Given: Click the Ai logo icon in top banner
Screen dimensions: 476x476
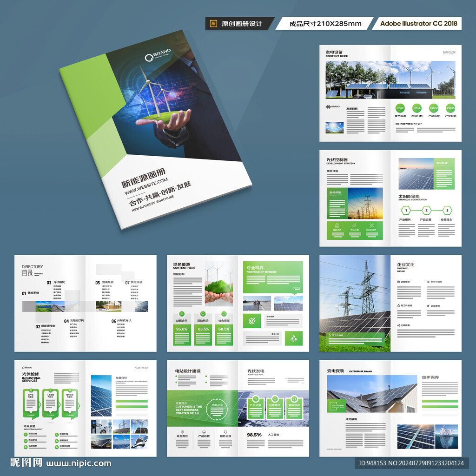Looking at the screenshot, I should [213, 23].
